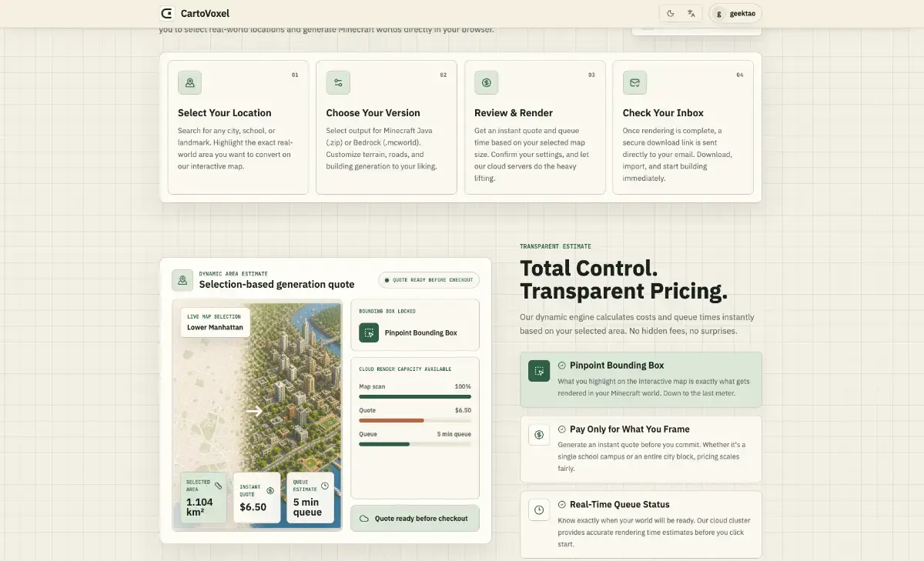The width and height of the screenshot is (924, 561).
Task: Open the language translation switcher
Action: coord(691,13)
